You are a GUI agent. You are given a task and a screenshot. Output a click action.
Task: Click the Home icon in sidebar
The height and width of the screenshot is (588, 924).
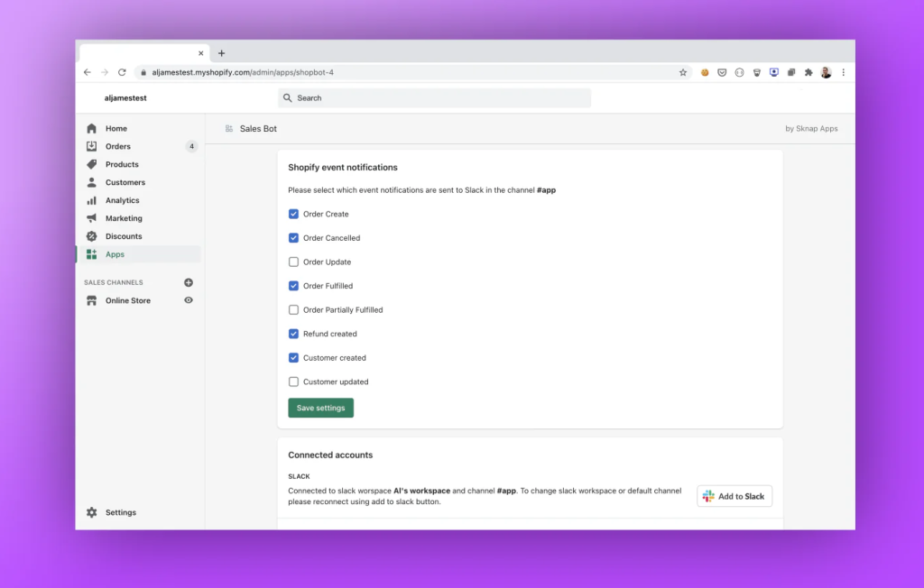click(91, 128)
